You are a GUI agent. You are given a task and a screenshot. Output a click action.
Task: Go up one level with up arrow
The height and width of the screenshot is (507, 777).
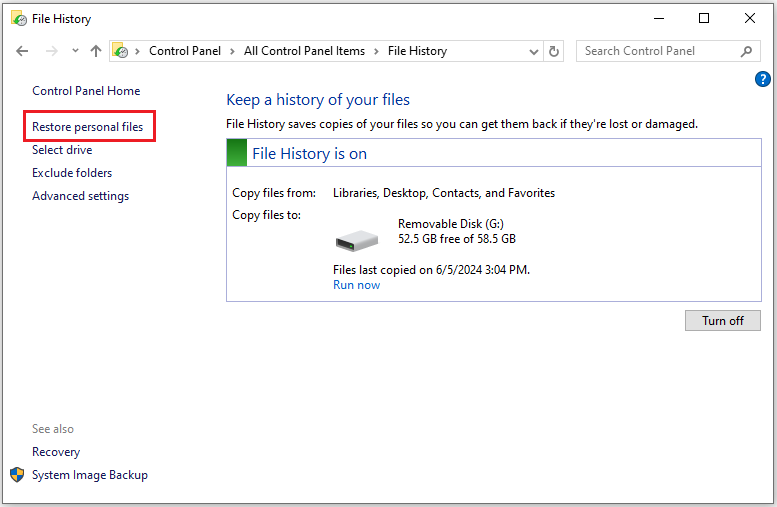tap(96, 51)
